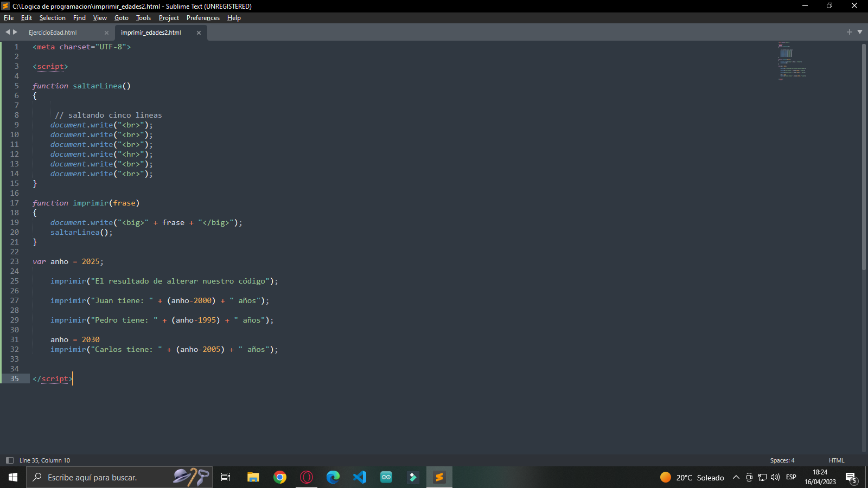This screenshot has width=868, height=488.
Task: Click the Carlos tiene imprimir line
Action: [164, 350]
